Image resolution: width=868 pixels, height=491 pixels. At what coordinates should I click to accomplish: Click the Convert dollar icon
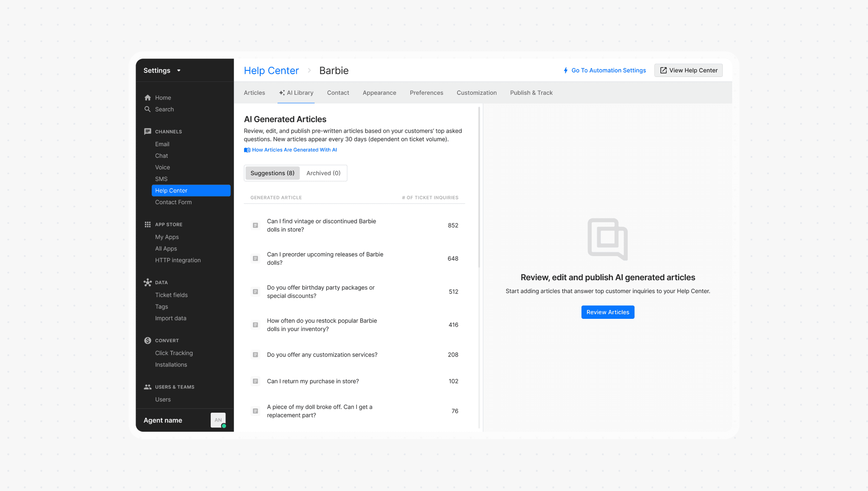click(x=147, y=340)
